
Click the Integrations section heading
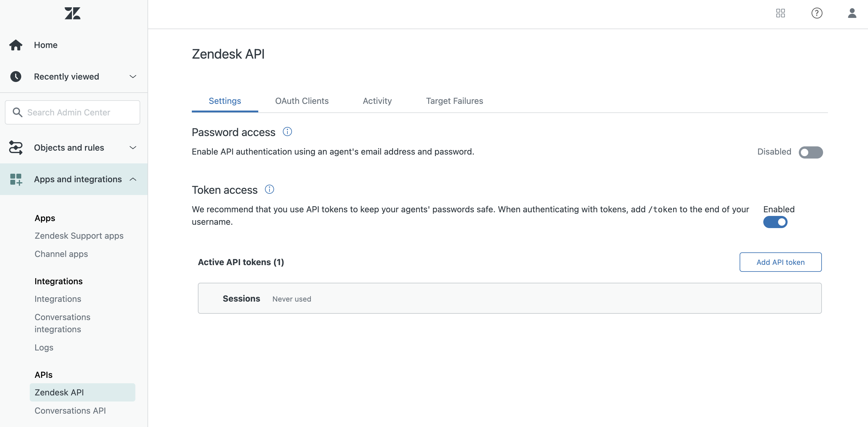click(59, 281)
